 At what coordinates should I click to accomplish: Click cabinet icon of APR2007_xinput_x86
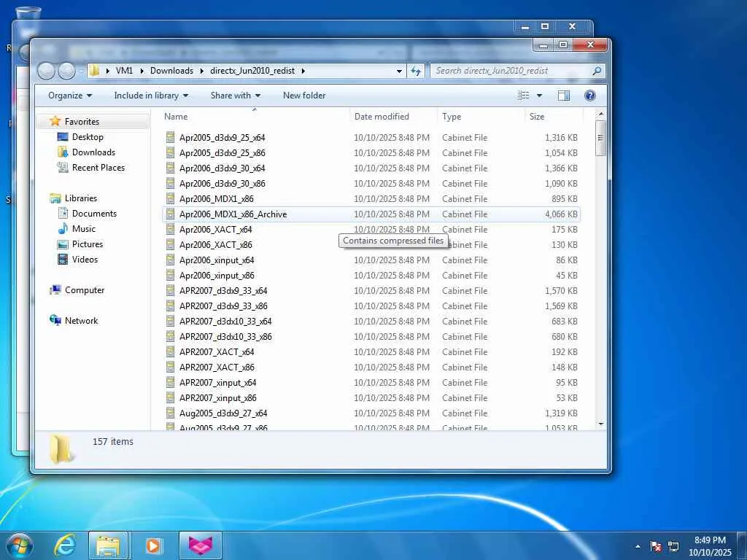(x=171, y=398)
